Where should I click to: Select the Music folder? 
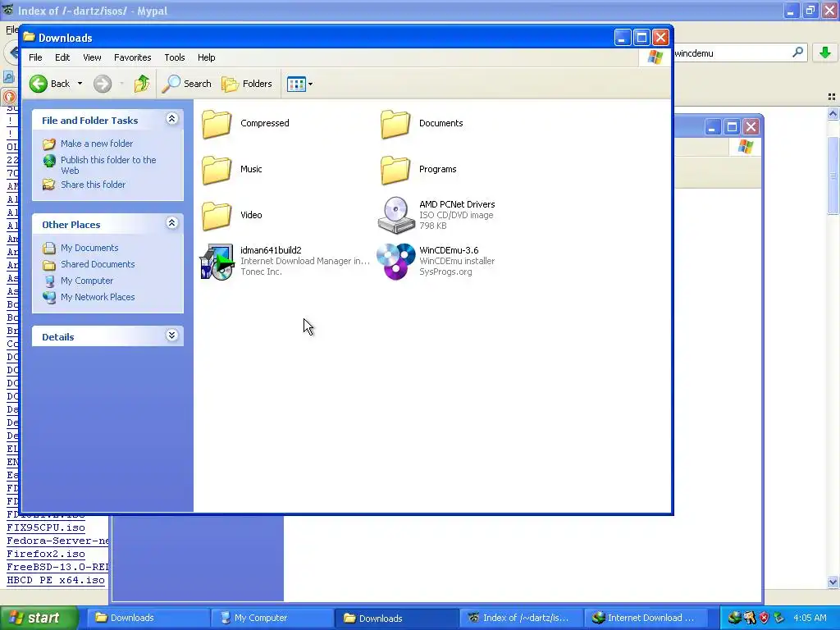232,169
